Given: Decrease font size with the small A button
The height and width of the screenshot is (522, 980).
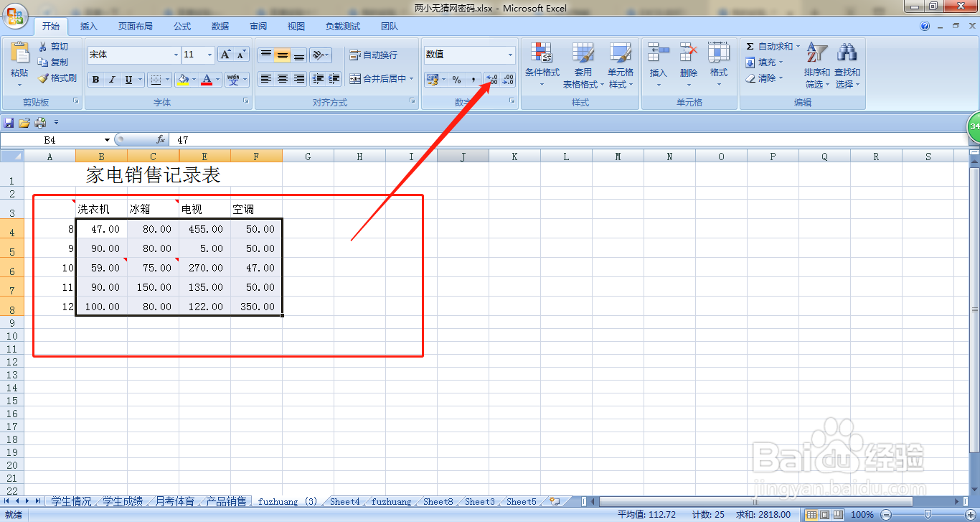Looking at the screenshot, I should (x=241, y=55).
